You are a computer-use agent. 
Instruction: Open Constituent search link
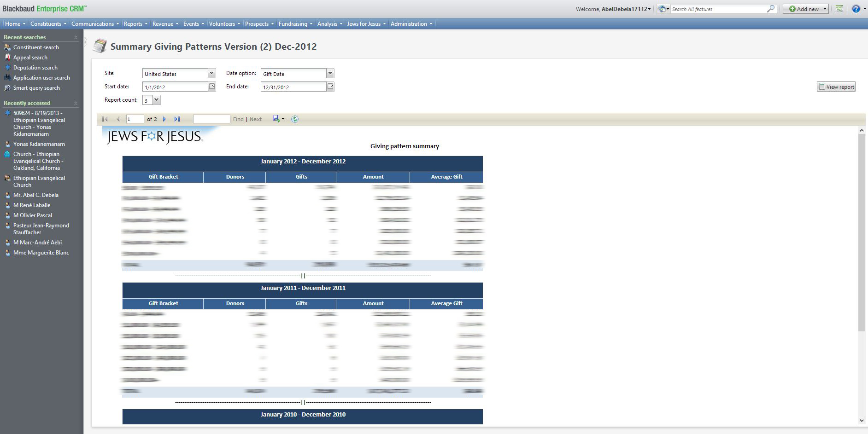pyautogui.click(x=36, y=47)
